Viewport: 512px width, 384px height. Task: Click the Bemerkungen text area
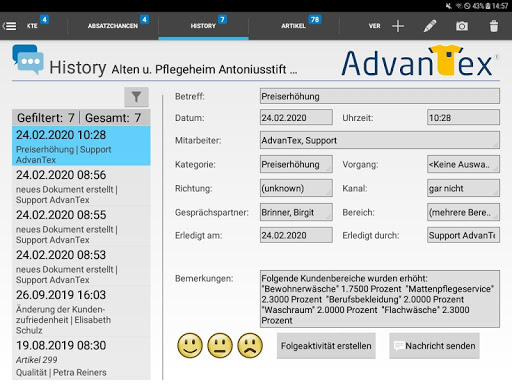380,299
